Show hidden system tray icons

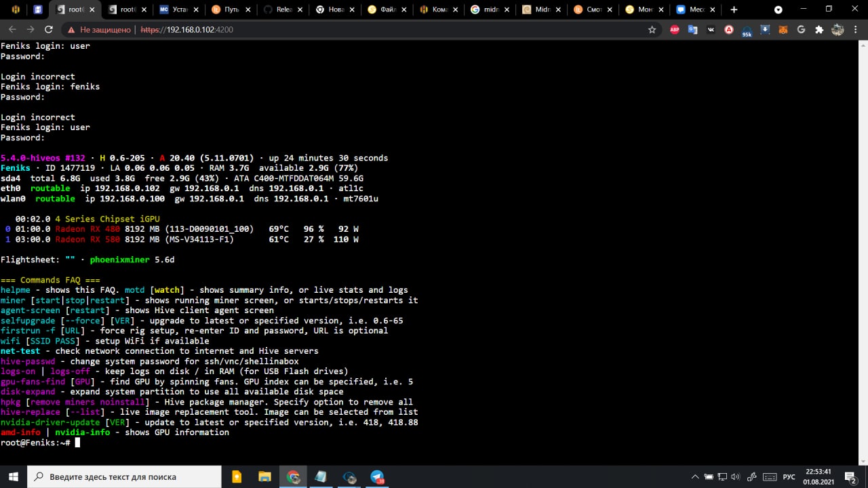tap(694, 476)
